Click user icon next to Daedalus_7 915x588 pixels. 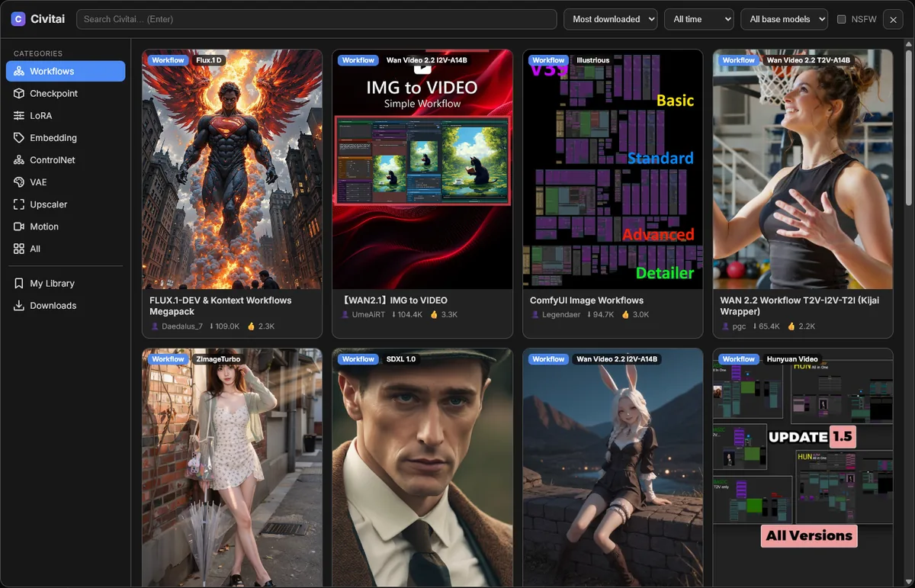click(x=155, y=326)
